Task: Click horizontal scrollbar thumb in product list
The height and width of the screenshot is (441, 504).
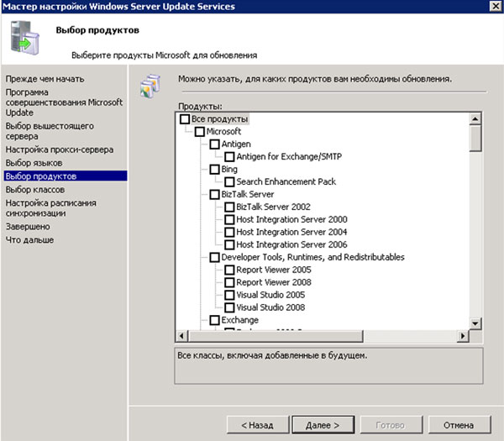Action: coord(276,336)
